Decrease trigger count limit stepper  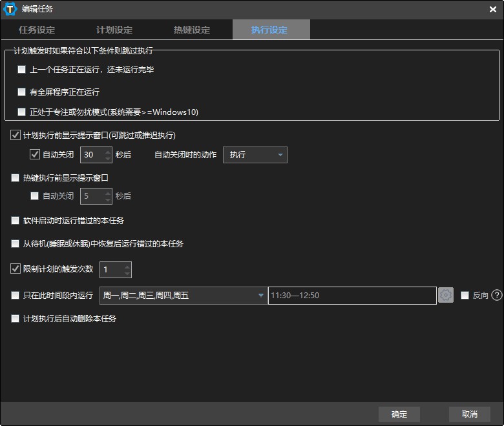click(x=127, y=273)
